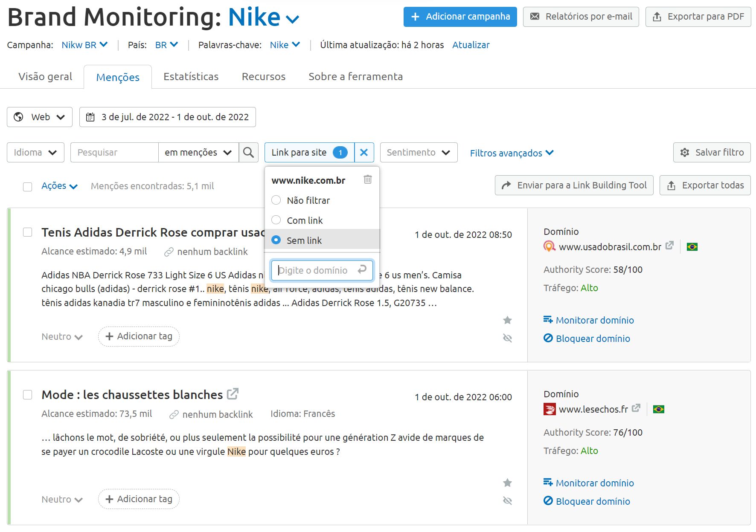Select the Com link radio option
756x532 pixels.
pyautogui.click(x=276, y=220)
